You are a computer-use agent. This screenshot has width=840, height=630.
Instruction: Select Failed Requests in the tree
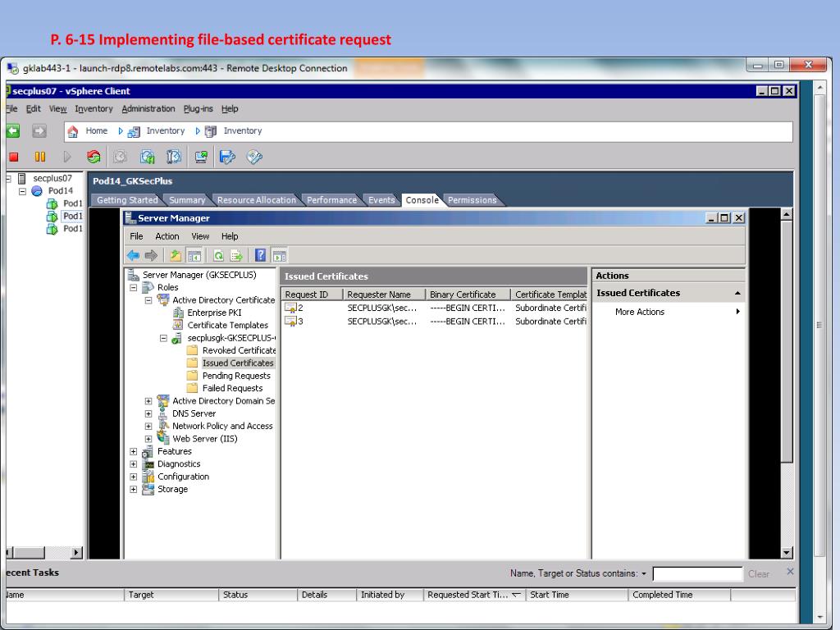(x=232, y=388)
